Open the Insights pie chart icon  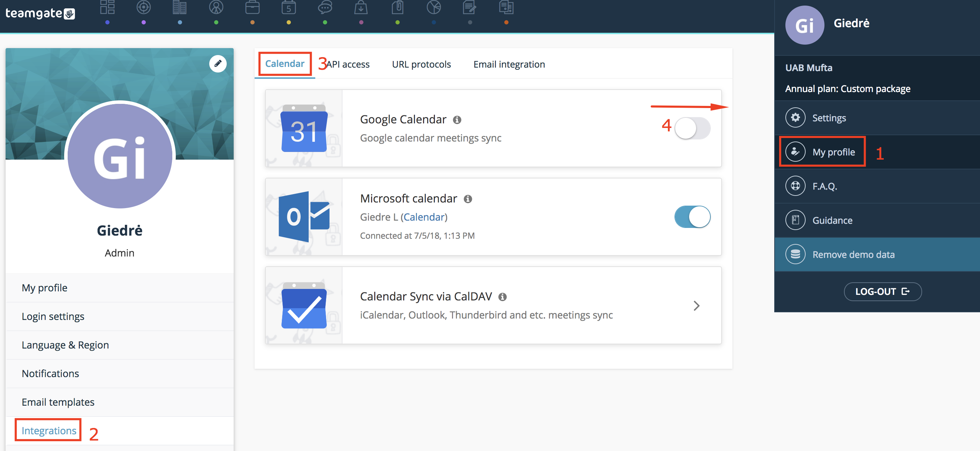[434, 7]
